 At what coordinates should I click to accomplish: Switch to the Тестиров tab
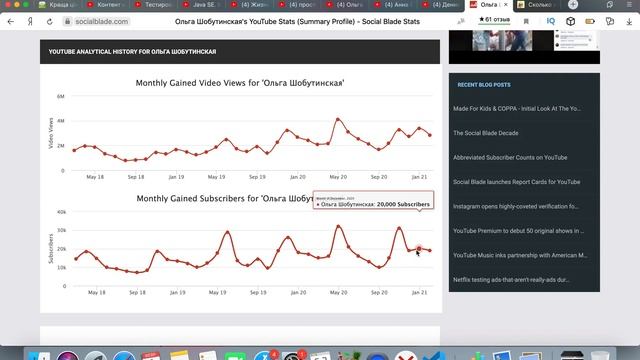click(x=154, y=5)
